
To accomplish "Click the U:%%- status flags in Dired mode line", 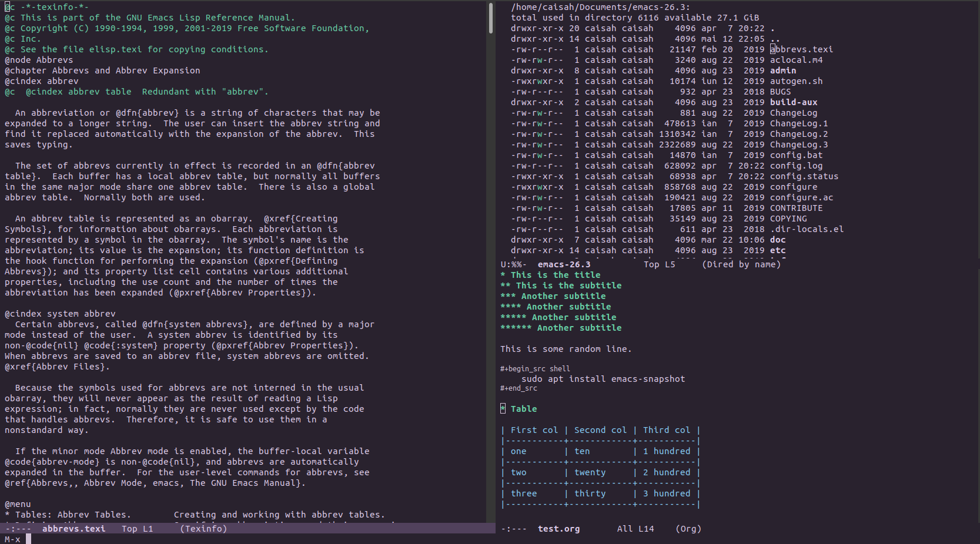I will [513, 264].
